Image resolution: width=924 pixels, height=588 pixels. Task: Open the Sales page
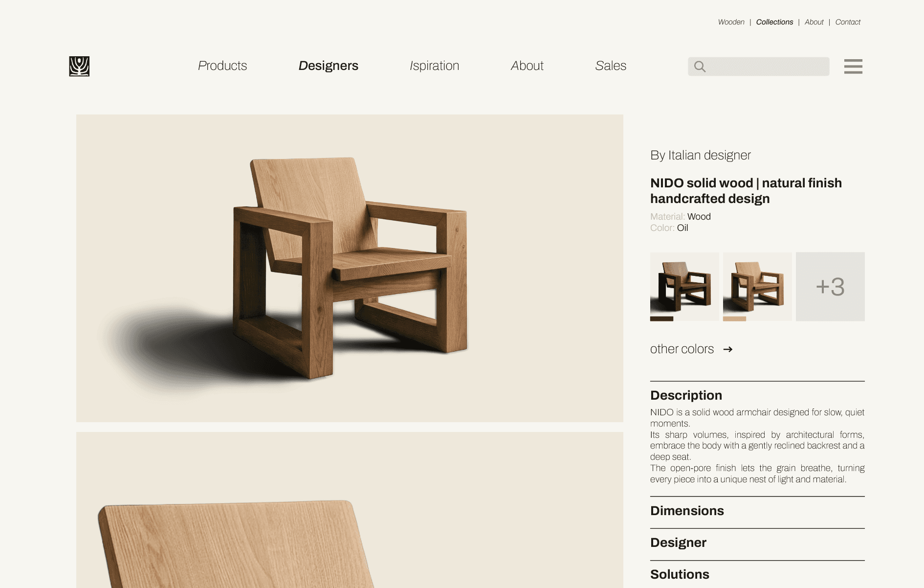(611, 66)
